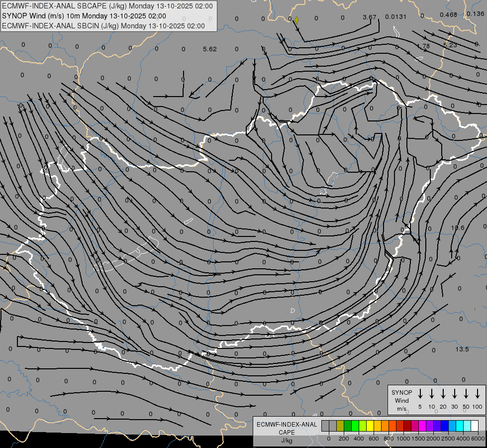Viewport: 487px width, 448px height.
Task: Click the SYNOP Wind 10m title line
Action: 84,16
